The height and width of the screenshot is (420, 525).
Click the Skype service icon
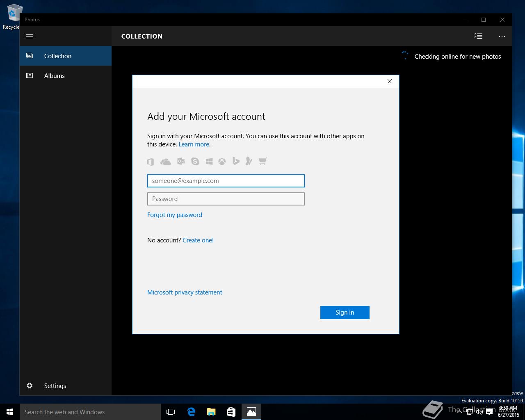tap(195, 162)
